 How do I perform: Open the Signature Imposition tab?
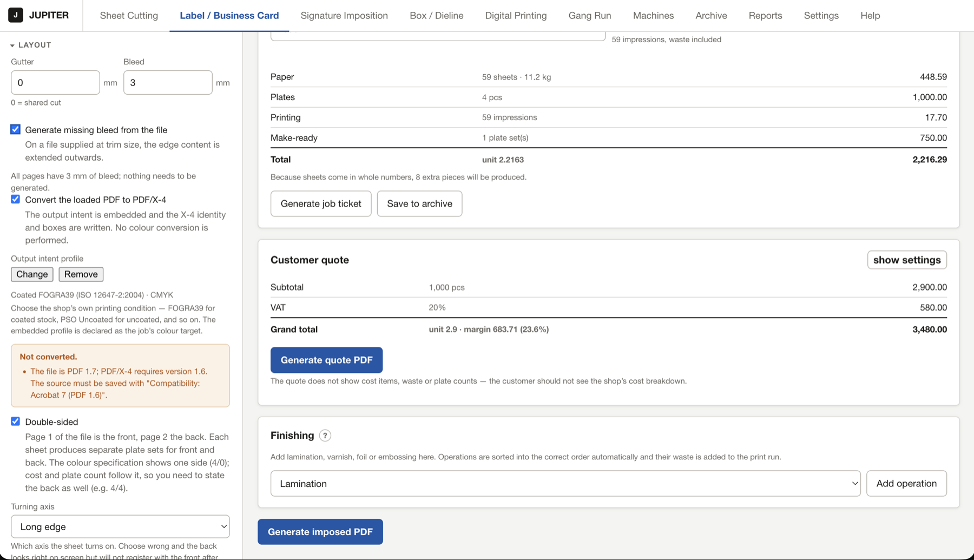click(344, 16)
